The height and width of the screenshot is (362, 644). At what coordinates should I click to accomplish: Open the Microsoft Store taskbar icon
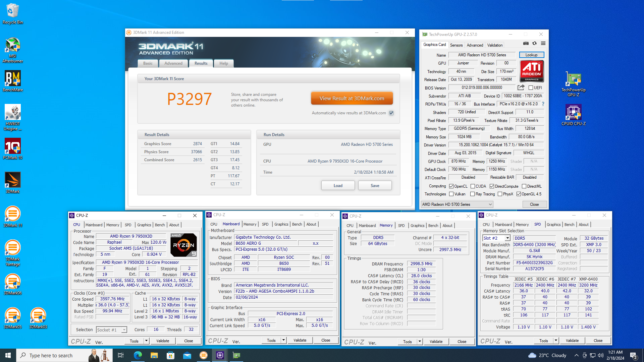click(170, 355)
